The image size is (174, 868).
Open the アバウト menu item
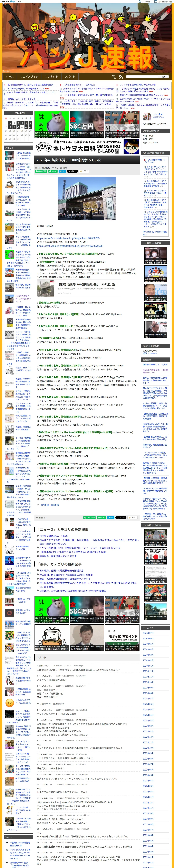point(70,77)
